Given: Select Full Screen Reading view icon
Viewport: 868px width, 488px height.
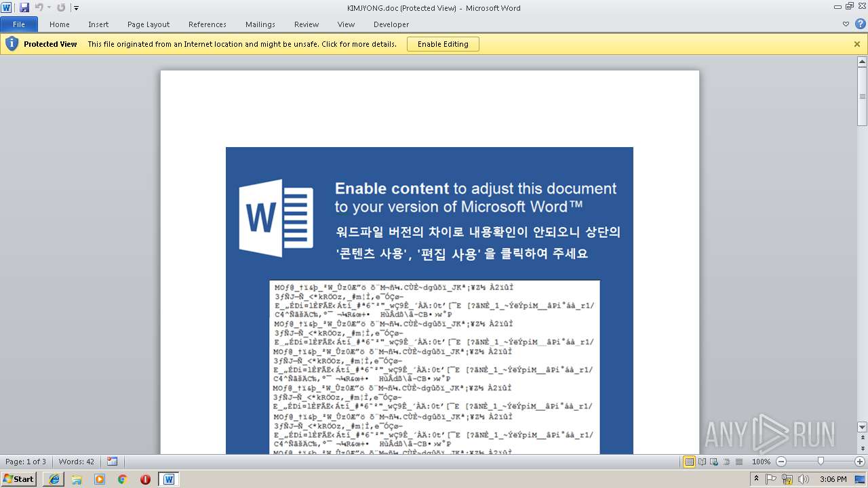Looking at the screenshot, I should [x=703, y=462].
